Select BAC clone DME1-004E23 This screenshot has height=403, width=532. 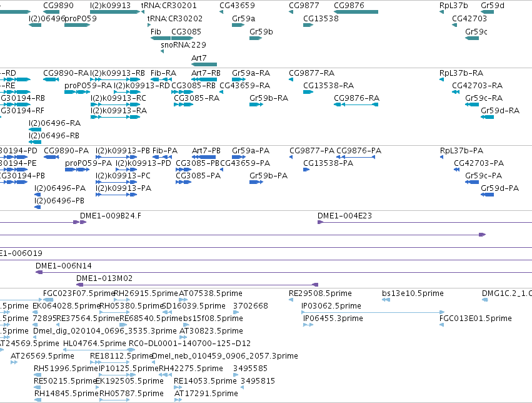pyautogui.click(x=344, y=216)
